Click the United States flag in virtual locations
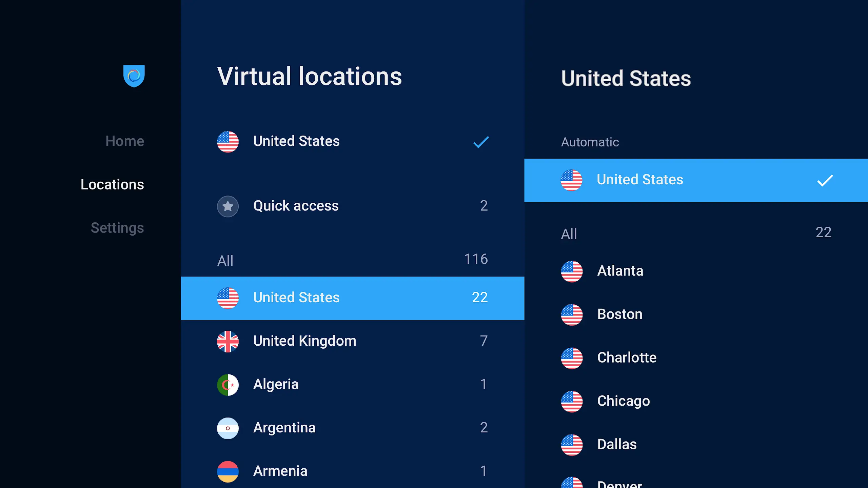 tap(228, 142)
